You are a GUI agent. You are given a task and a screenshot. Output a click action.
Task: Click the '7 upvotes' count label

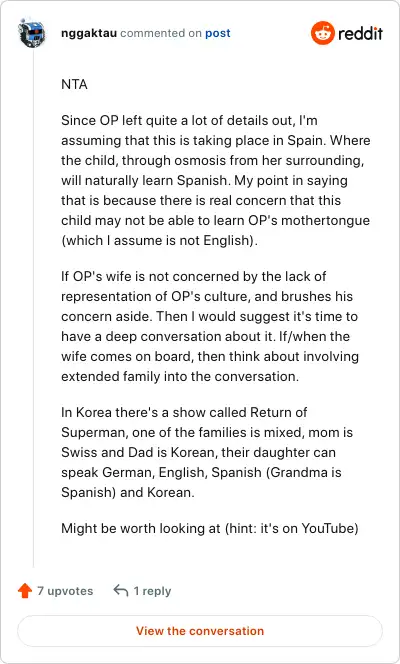[x=65, y=591]
